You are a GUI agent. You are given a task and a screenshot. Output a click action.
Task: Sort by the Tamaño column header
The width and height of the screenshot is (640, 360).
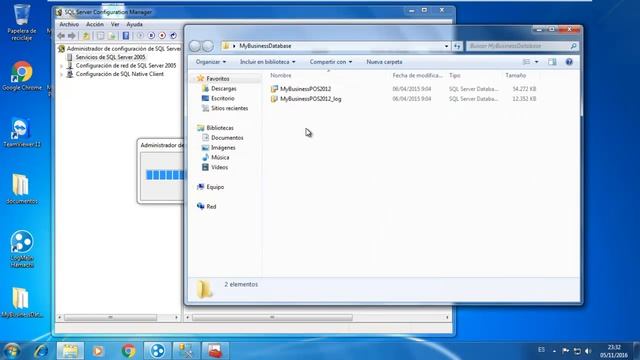516,76
